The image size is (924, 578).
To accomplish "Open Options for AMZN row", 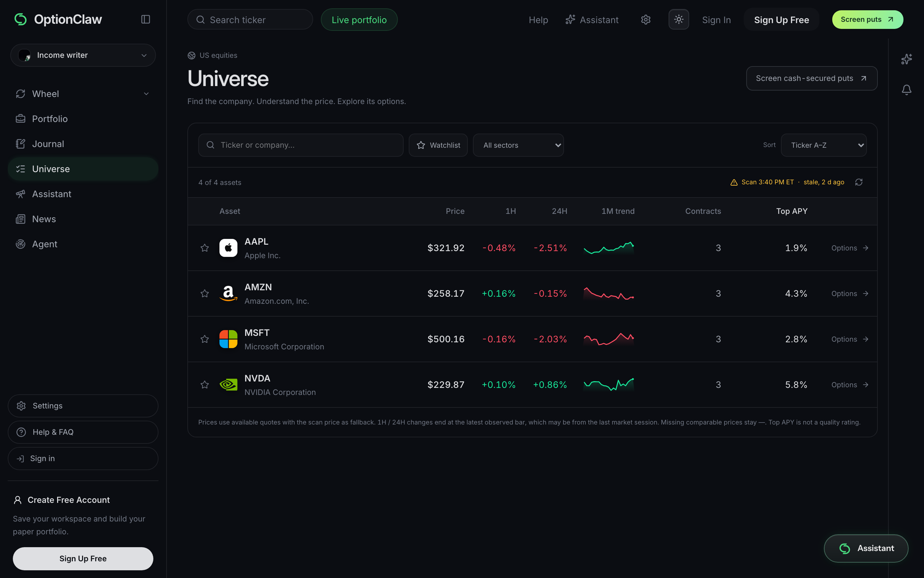I will [x=850, y=293].
